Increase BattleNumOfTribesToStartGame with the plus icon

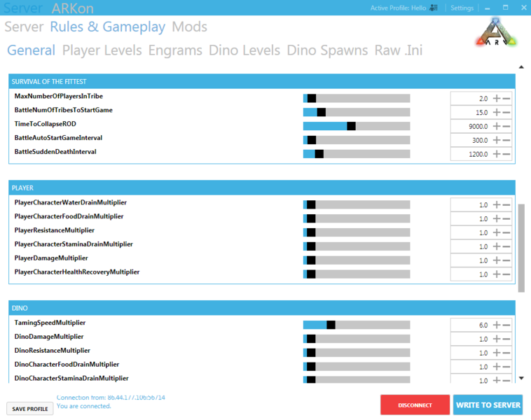pyautogui.click(x=497, y=113)
